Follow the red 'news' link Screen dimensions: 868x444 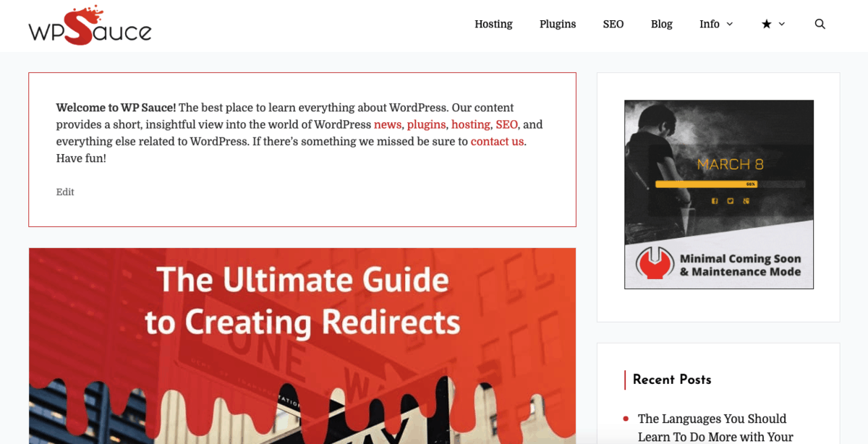[x=387, y=124]
